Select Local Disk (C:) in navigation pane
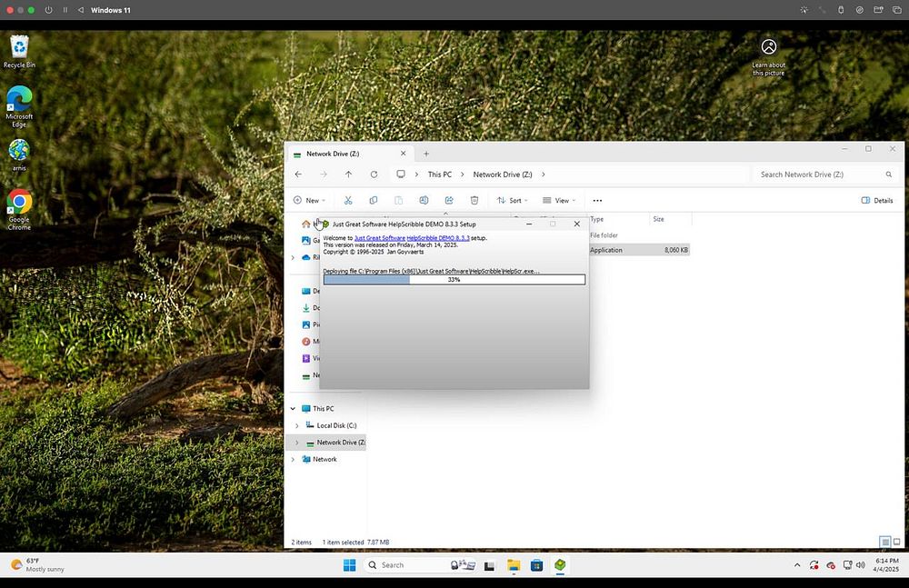Screen dimensions: 909x588 pyautogui.click(x=336, y=425)
